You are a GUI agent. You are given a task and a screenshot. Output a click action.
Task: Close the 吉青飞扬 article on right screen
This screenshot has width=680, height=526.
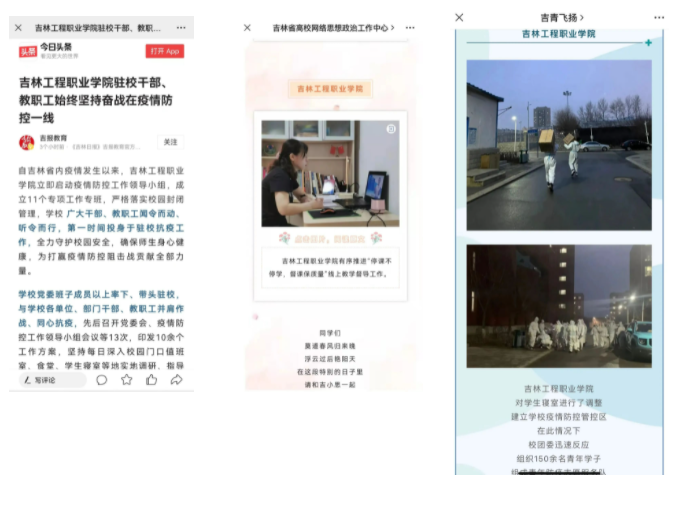pos(459,17)
